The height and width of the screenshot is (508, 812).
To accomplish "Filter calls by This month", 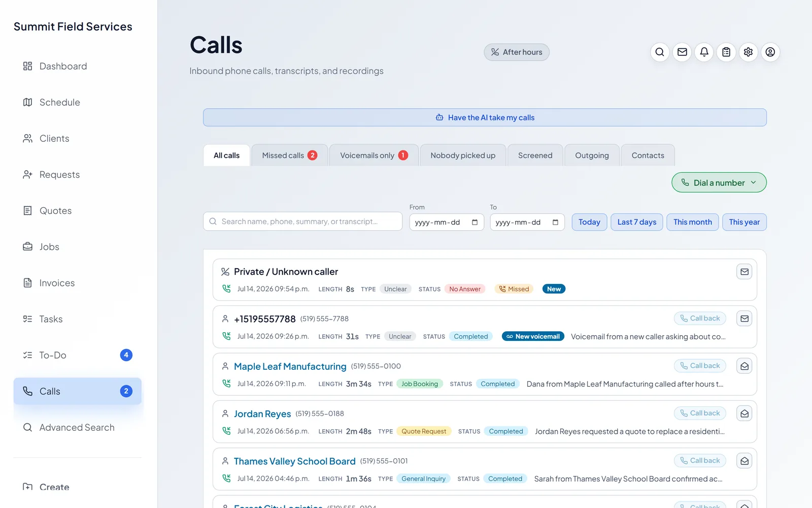I will click(693, 222).
